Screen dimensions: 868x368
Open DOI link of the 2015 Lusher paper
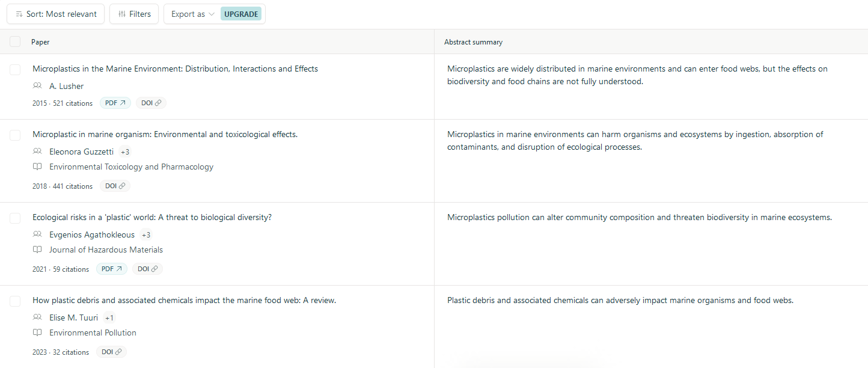(151, 103)
